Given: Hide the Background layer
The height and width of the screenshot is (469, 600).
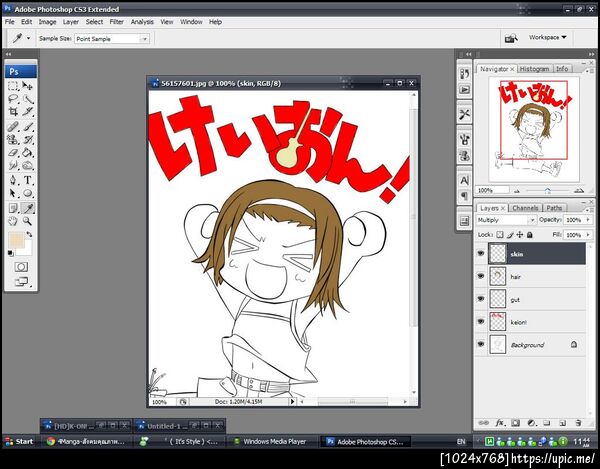Looking at the screenshot, I should (481, 344).
